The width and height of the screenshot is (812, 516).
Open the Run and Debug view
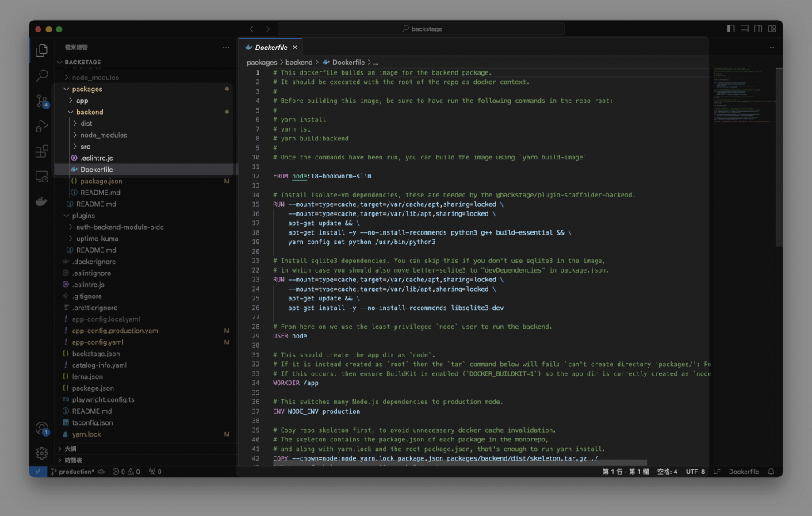click(41, 126)
